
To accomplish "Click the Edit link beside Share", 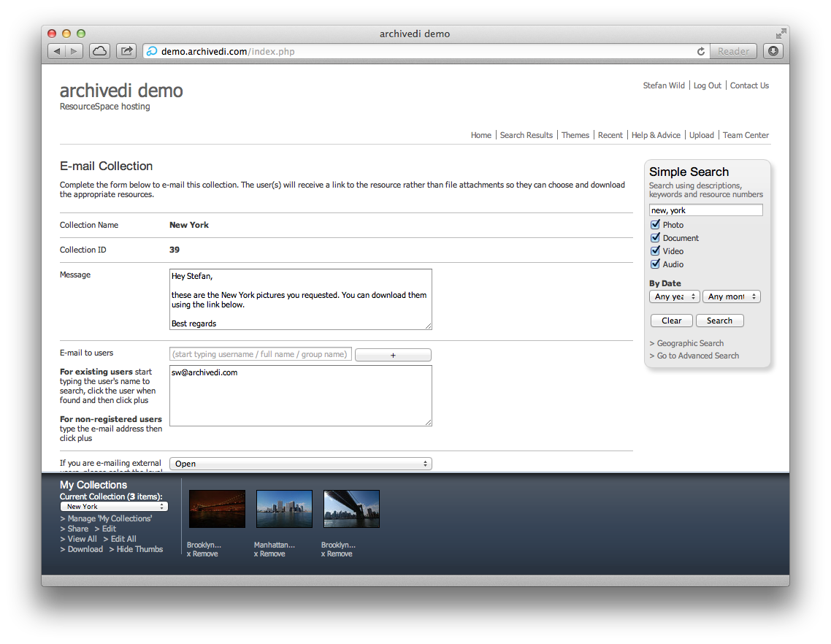I will (109, 529).
